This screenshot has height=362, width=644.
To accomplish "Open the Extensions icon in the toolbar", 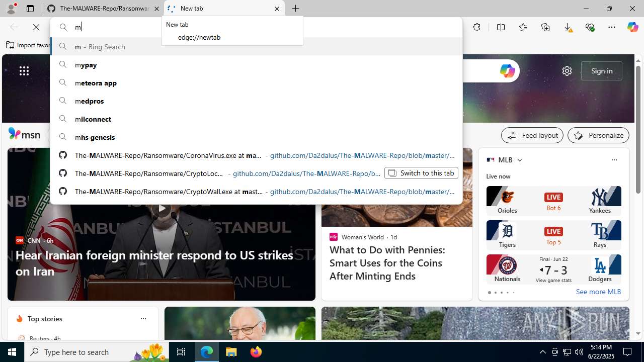I will 476,27.
